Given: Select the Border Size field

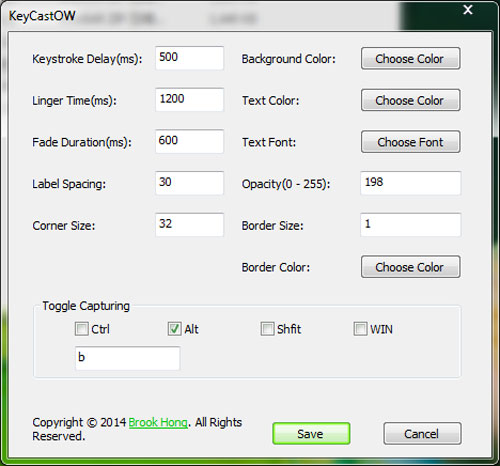Looking at the screenshot, I should coord(411,225).
